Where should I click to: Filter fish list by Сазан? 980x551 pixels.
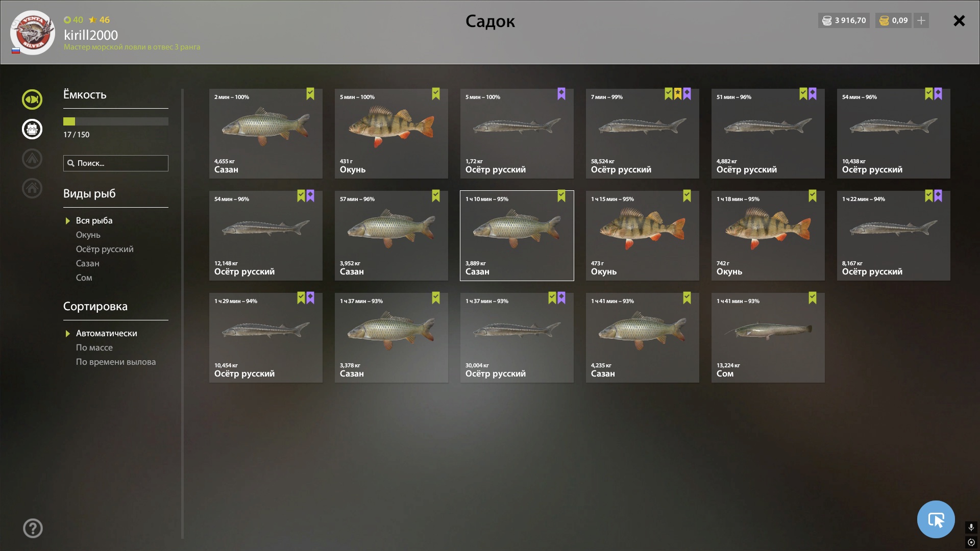point(88,263)
